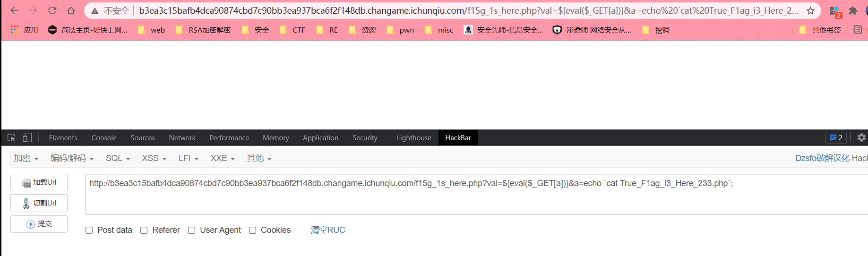Switch to the Network tab

(182, 137)
